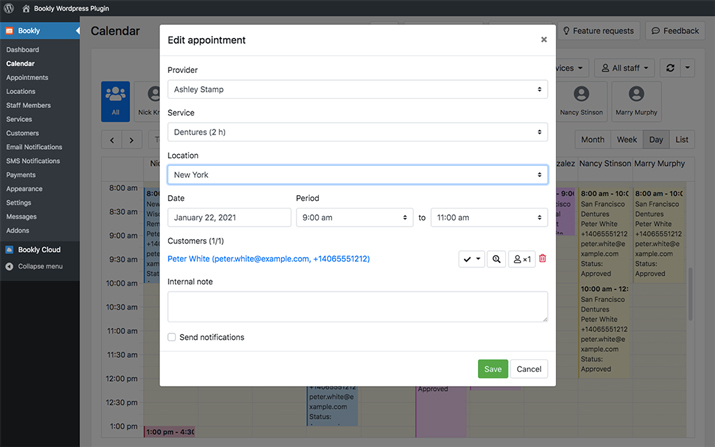Click the Collapse menu arrow icon

click(x=9, y=266)
